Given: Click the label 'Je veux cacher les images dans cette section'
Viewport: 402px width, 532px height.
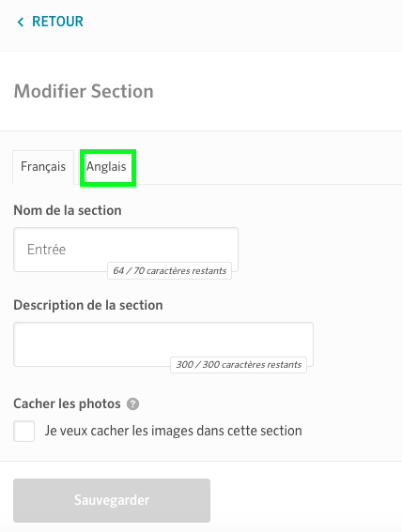Looking at the screenshot, I should [x=173, y=431].
